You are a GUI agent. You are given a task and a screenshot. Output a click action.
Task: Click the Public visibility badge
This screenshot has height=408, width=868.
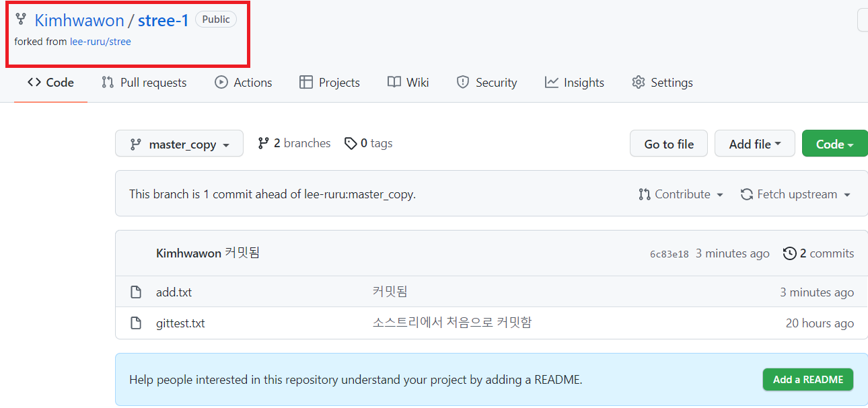216,19
